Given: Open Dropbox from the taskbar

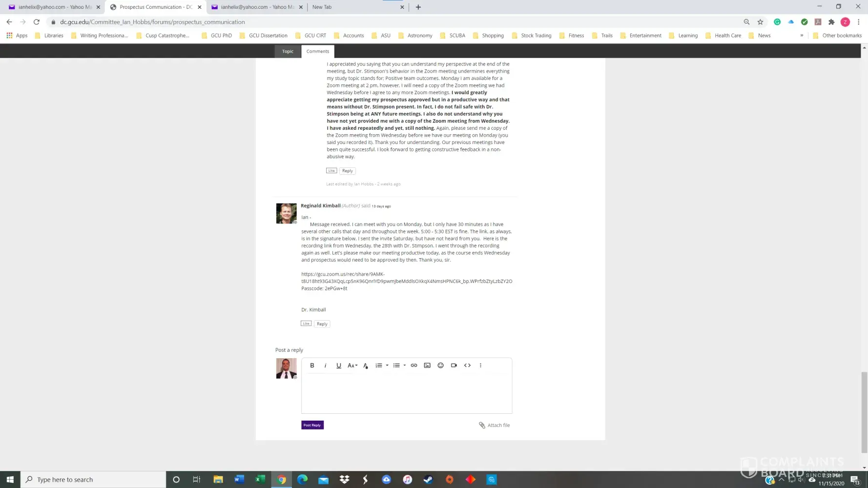Looking at the screenshot, I should 345,480.
